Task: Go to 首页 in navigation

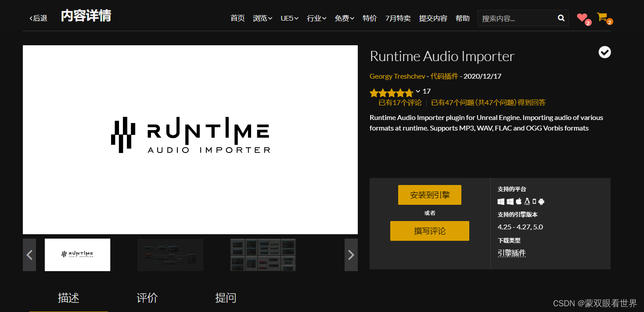Action: (x=237, y=18)
